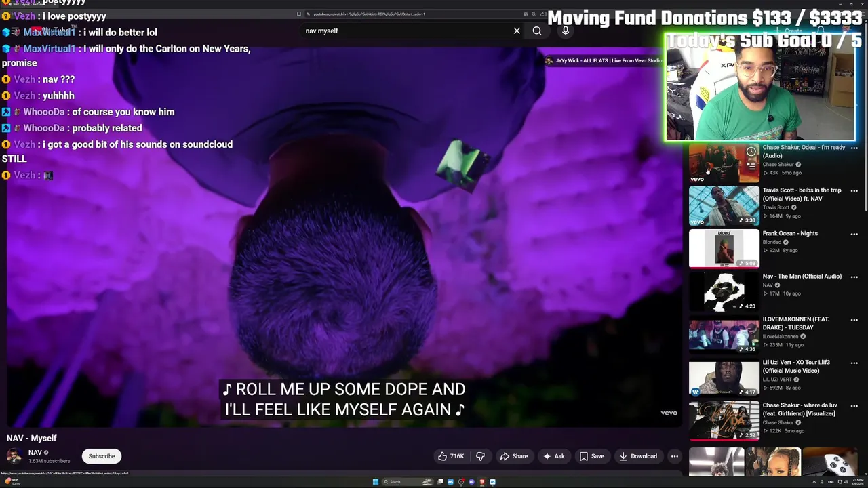Screen dimensions: 868x488
Task: Open ILOVEMAKONNEN Tuesday thumbnail
Action: click(x=724, y=334)
